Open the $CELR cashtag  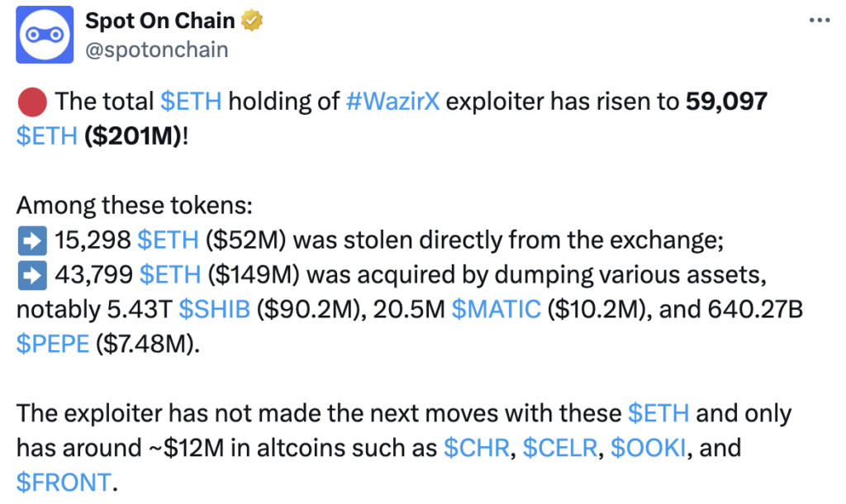pyautogui.click(x=560, y=448)
